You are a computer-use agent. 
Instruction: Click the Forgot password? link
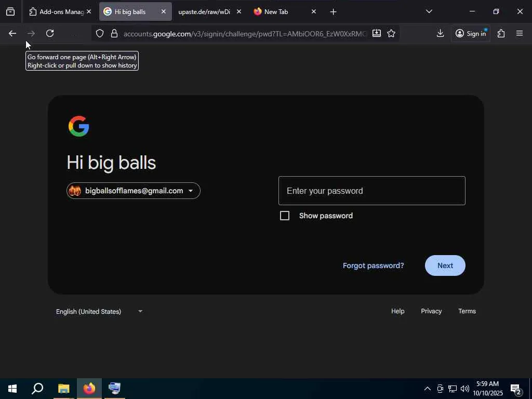tap(373, 265)
